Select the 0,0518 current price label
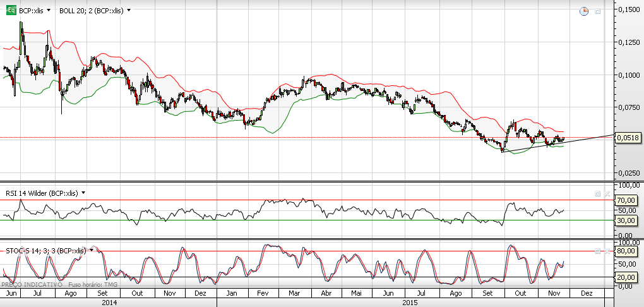The image size is (644, 307). pyautogui.click(x=629, y=138)
